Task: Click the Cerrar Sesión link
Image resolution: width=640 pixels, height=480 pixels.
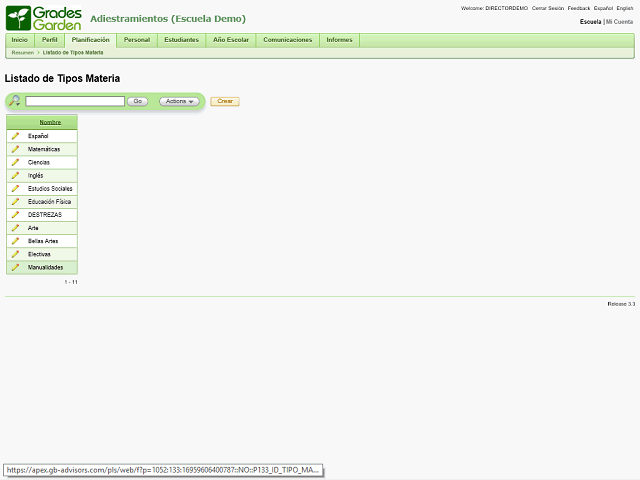Action: click(547, 8)
